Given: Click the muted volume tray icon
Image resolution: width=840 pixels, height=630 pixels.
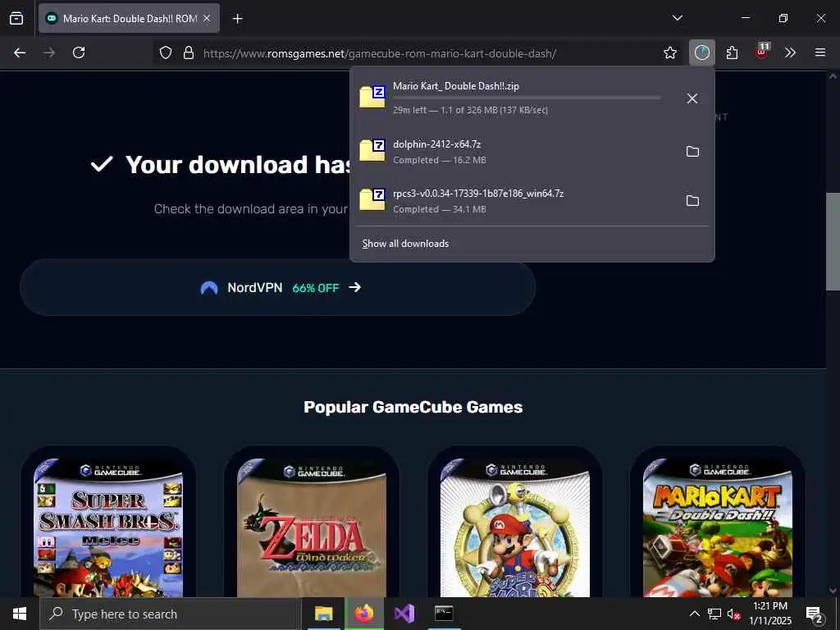Looking at the screenshot, I should pyautogui.click(x=733, y=614).
